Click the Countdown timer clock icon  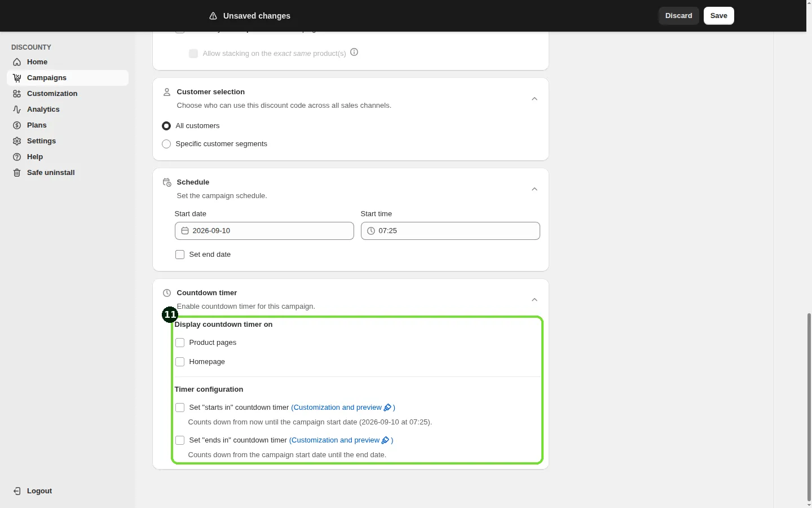(x=167, y=293)
